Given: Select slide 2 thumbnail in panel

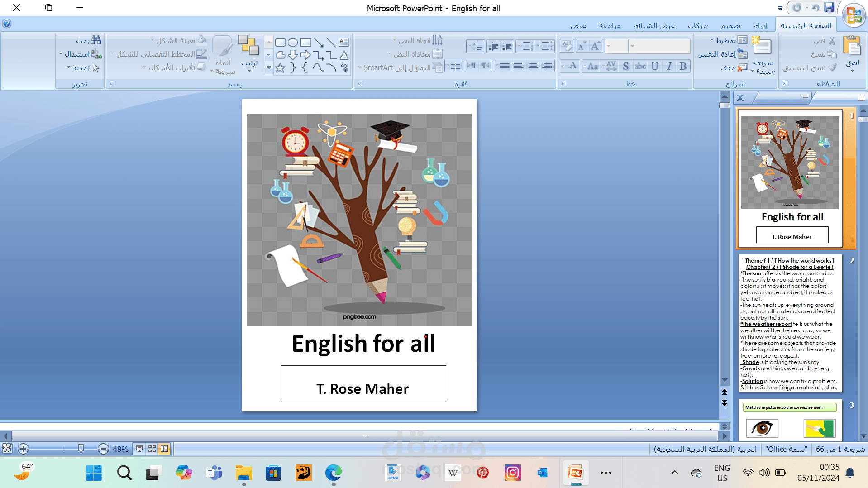Looking at the screenshot, I should (790, 324).
